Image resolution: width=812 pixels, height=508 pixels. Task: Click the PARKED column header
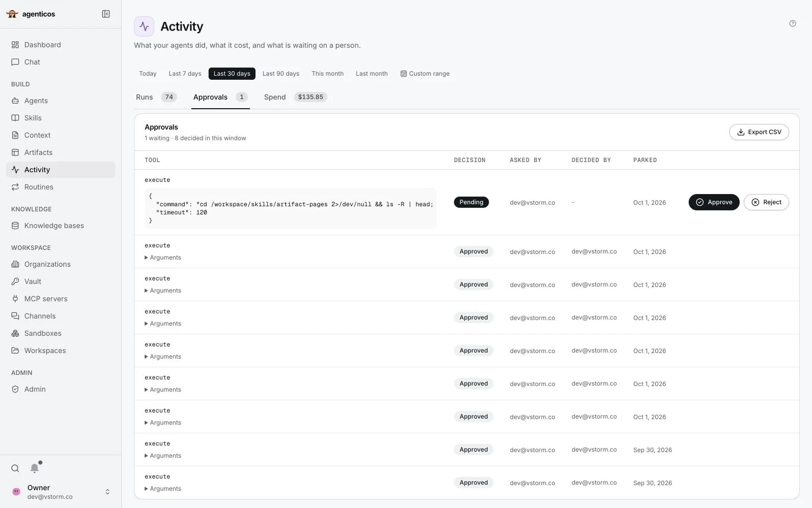tap(645, 160)
